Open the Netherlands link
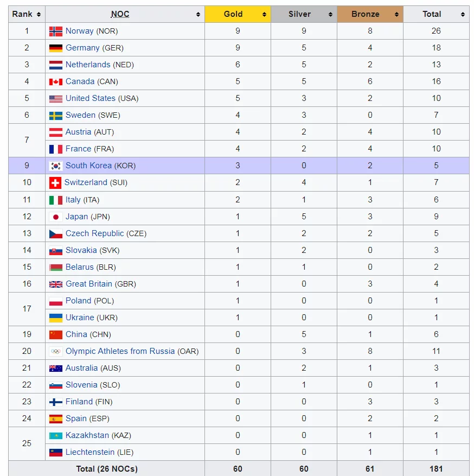The width and height of the screenshot is (474, 476). [x=88, y=65]
